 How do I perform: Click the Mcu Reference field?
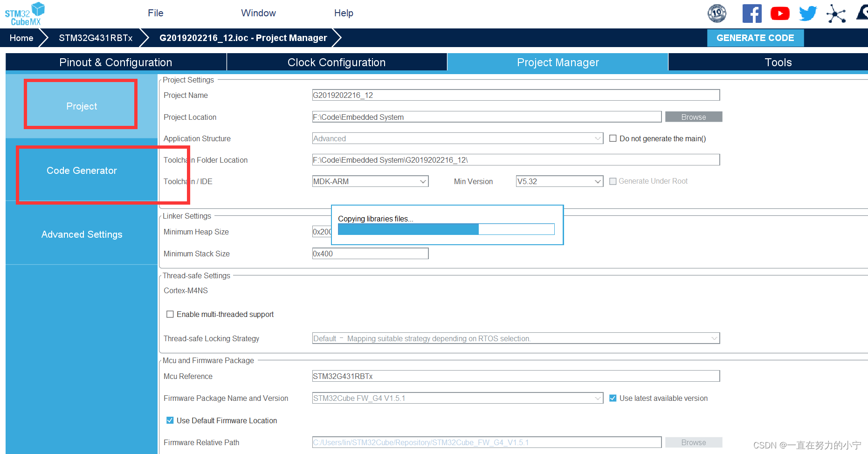tap(516, 376)
